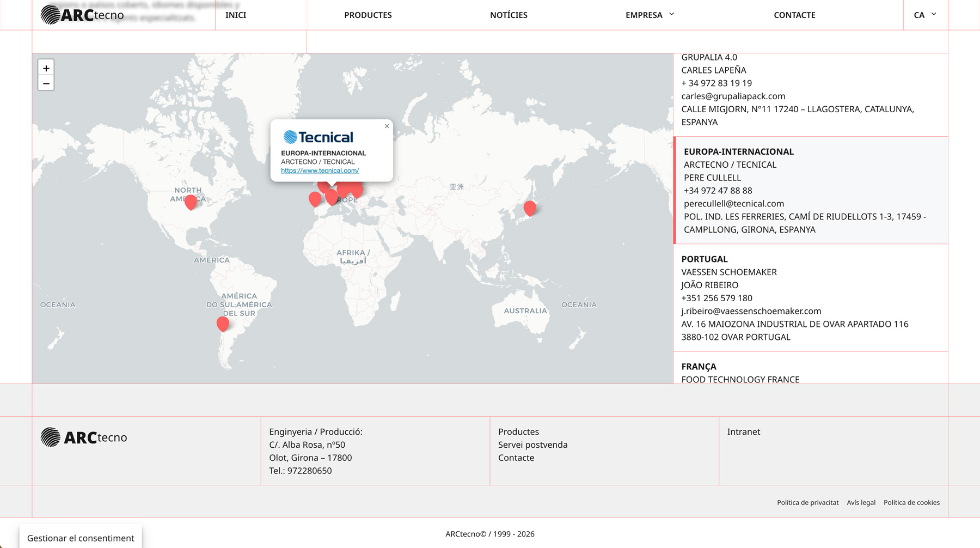Click the ARCtecno logo in footer
Image resolution: width=980 pixels, height=548 pixels.
pyautogui.click(x=84, y=437)
